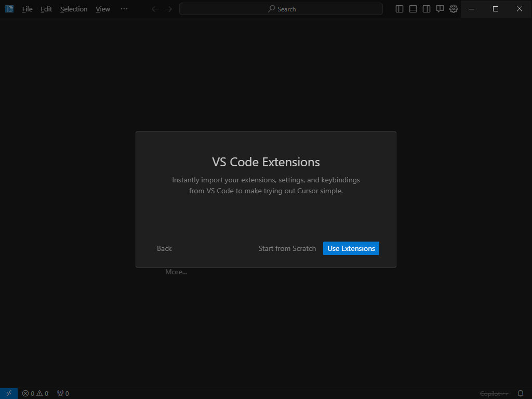This screenshot has height=399, width=532.
Task: Open the View menu
Action: coord(103,9)
